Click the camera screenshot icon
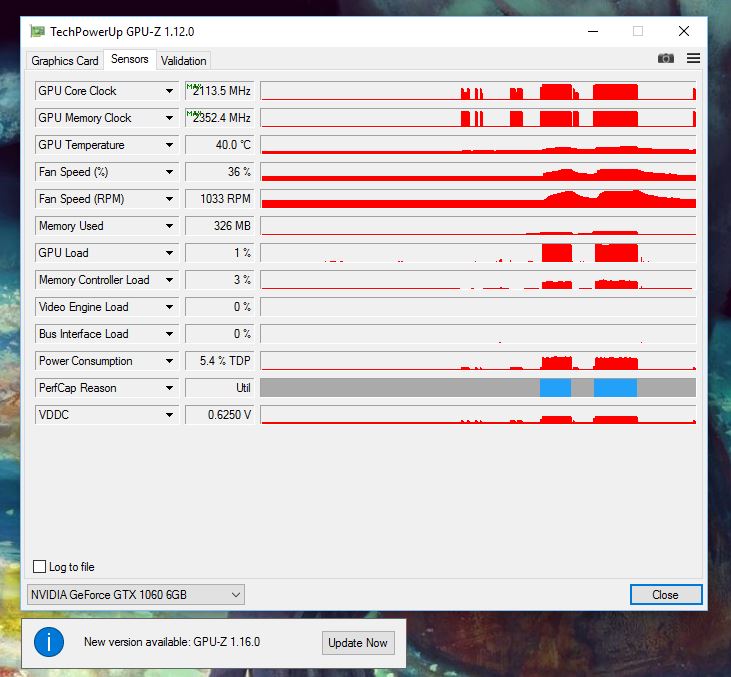731x677 pixels. [x=665, y=58]
